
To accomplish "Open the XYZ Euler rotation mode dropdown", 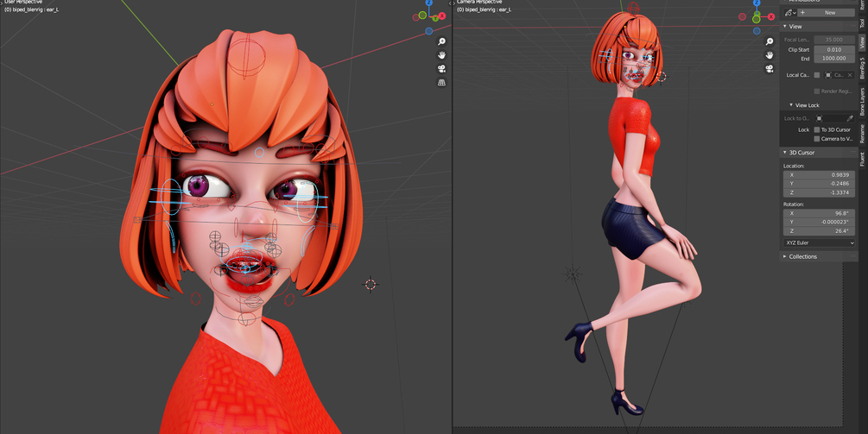I will [x=820, y=242].
